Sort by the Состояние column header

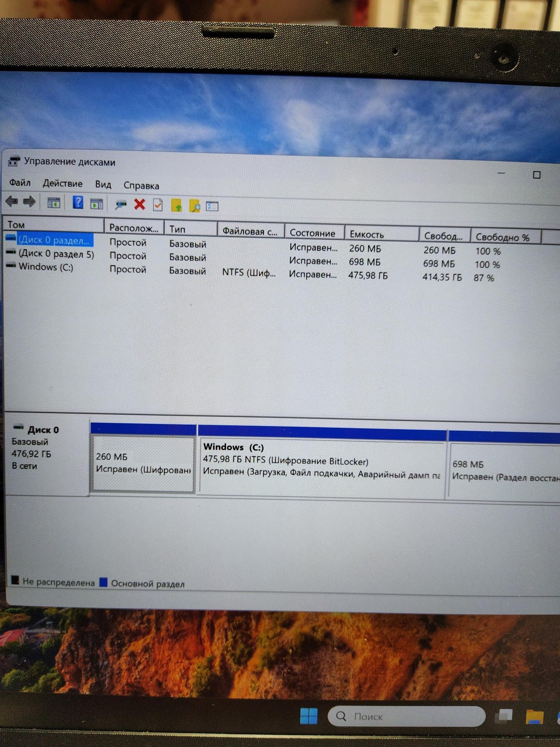point(314,233)
